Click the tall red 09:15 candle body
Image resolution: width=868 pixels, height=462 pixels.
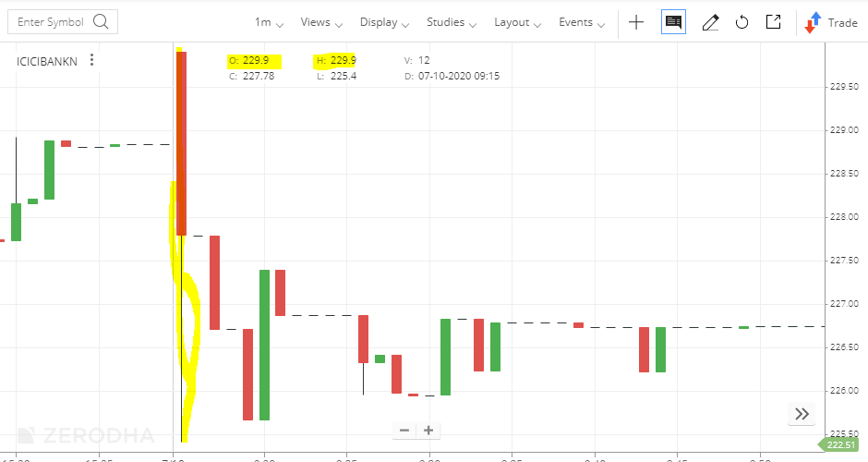tap(182, 143)
